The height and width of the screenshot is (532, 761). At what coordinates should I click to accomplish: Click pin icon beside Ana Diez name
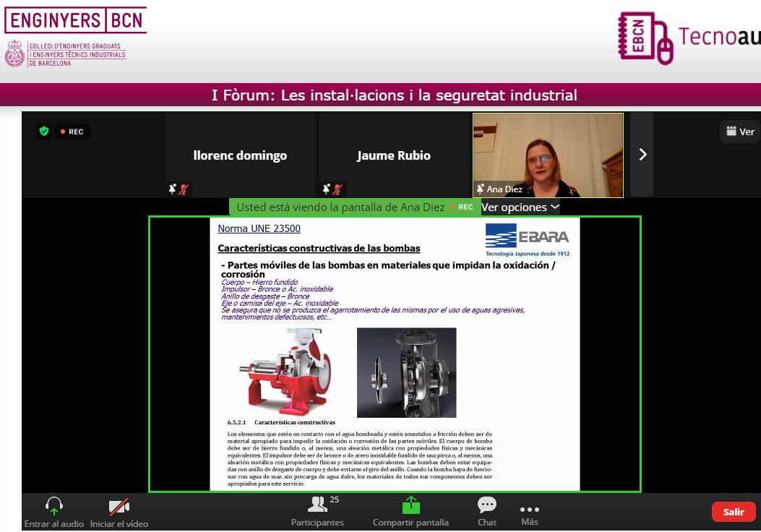click(480, 189)
